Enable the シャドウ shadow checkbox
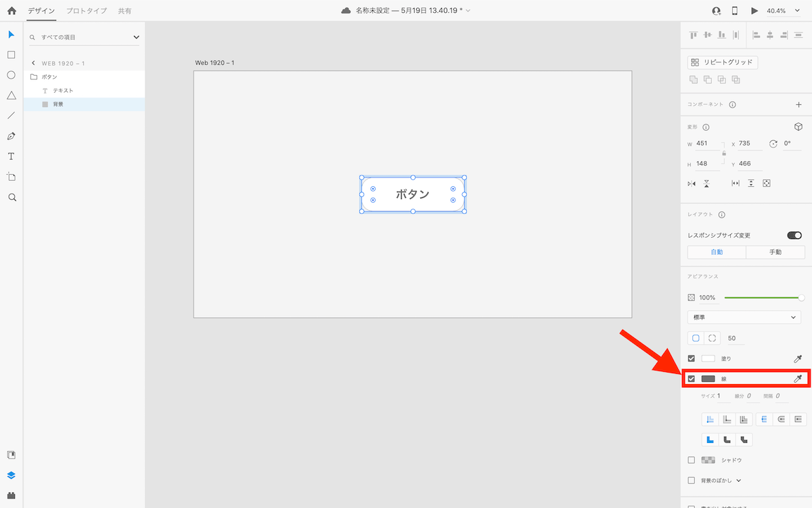This screenshot has height=508, width=812. pos(691,460)
